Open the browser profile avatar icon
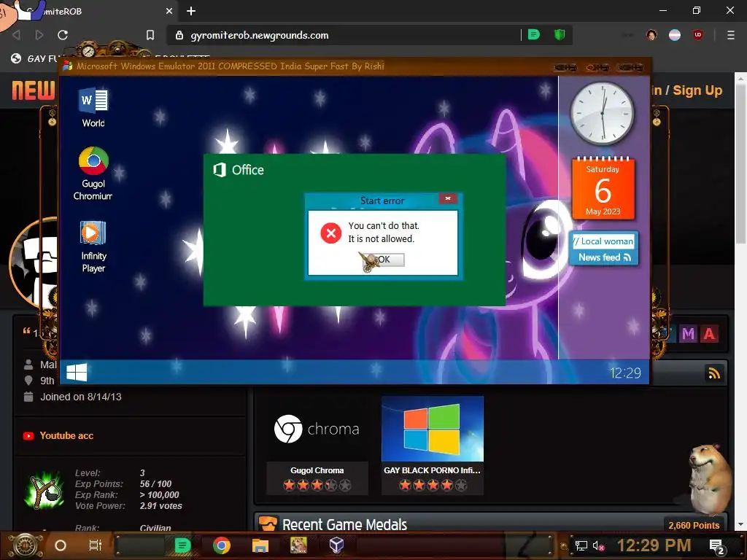 [x=651, y=35]
